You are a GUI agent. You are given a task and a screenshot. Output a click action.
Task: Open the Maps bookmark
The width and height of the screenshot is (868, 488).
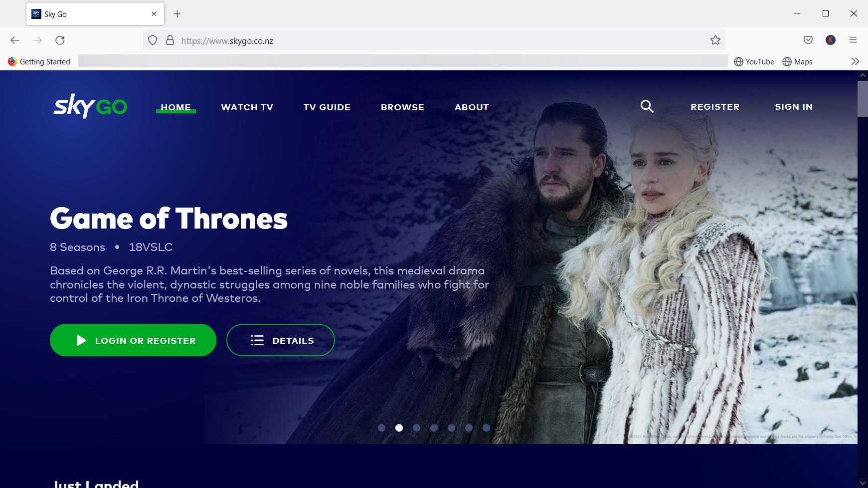797,61
